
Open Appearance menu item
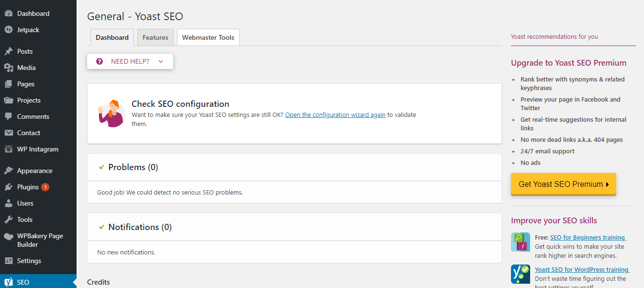coord(38,171)
